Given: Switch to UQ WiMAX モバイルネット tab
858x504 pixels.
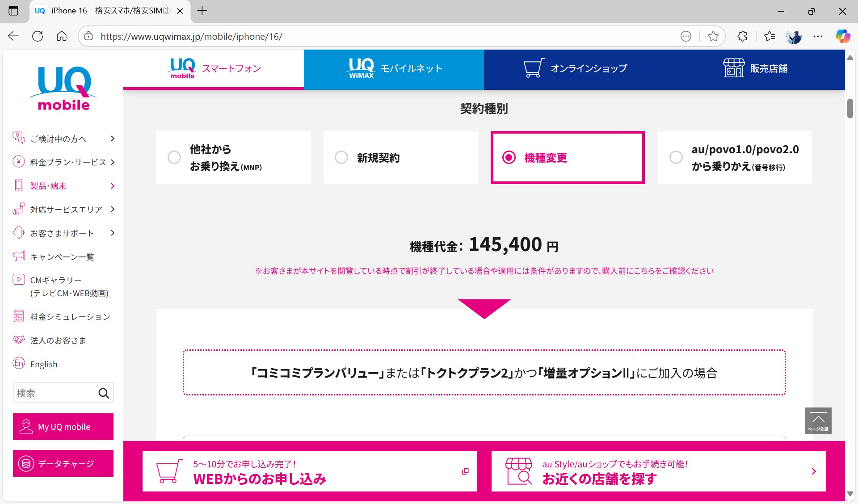Looking at the screenshot, I should pos(394,69).
